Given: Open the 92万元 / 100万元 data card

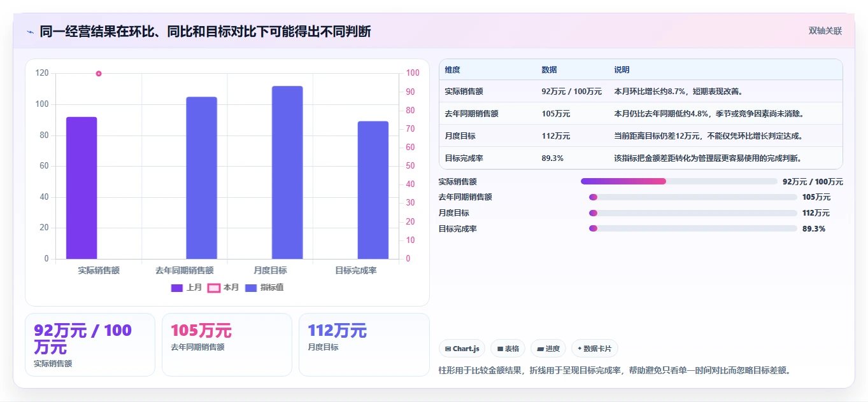Looking at the screenshot, I should click(90, 345).
